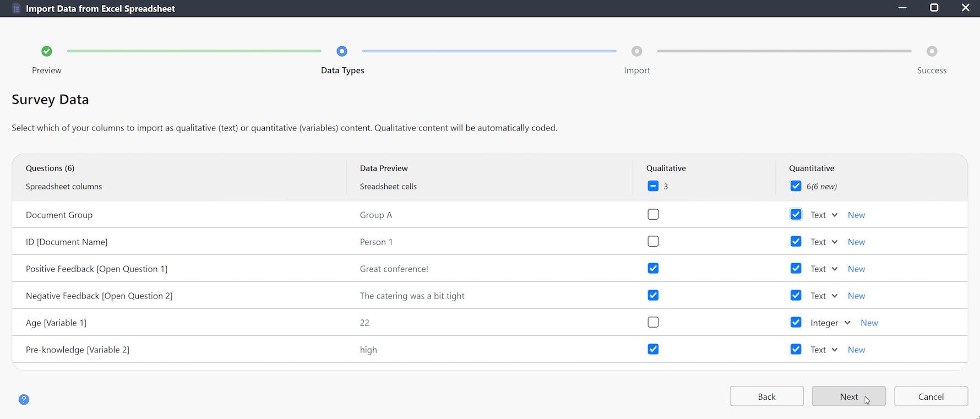
Task: Click the New link for ID row
Action: click(856, 242)
